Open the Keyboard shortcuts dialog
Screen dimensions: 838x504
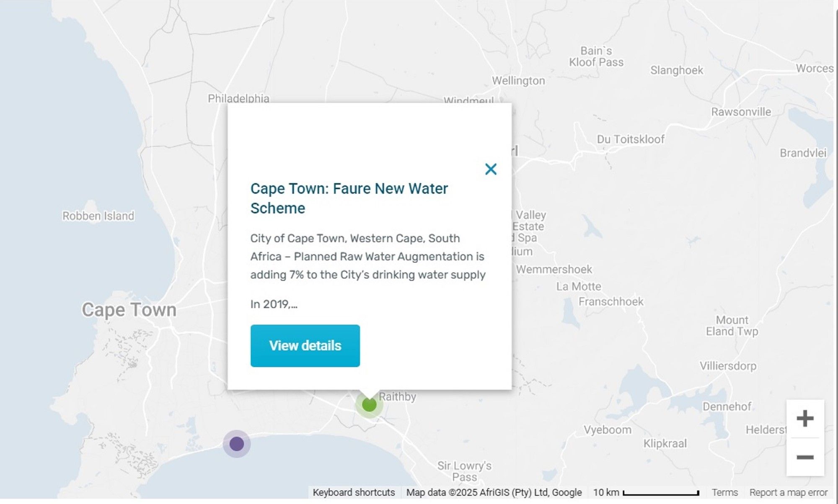(353, 492)
